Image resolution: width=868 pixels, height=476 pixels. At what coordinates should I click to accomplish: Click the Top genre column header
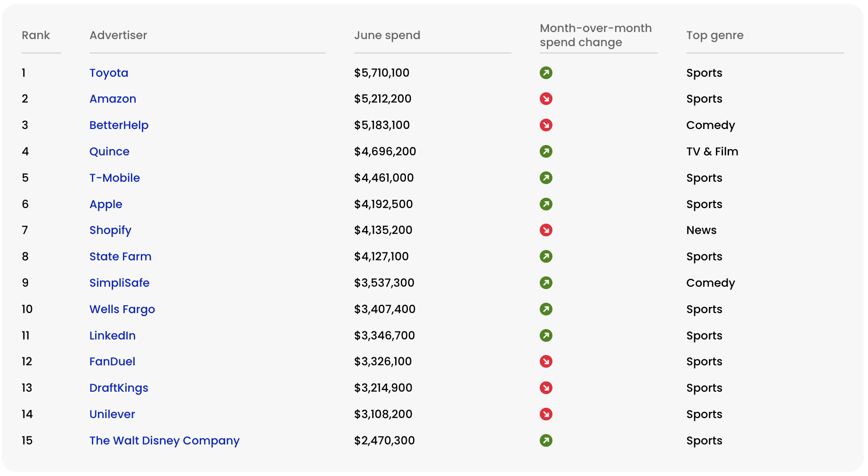[715, 35]
